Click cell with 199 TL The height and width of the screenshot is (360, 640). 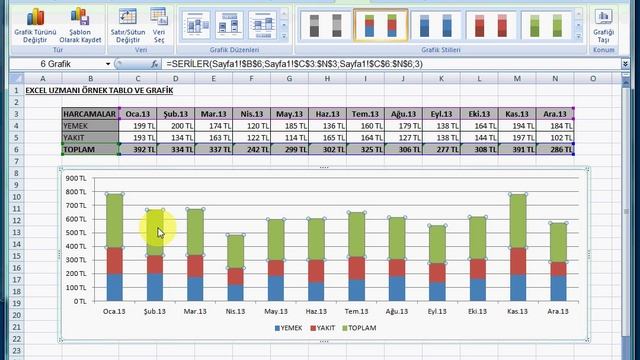point(138,126)
